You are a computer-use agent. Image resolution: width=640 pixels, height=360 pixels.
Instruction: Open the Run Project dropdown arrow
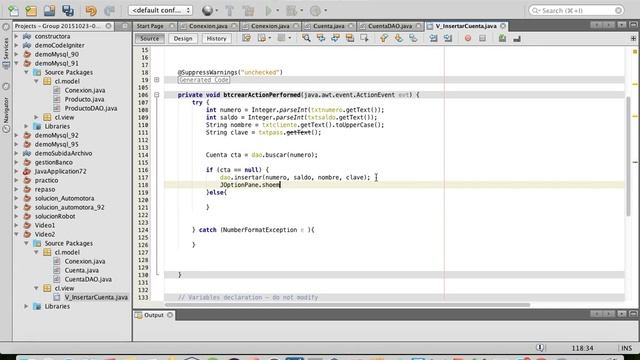(278, 11)
